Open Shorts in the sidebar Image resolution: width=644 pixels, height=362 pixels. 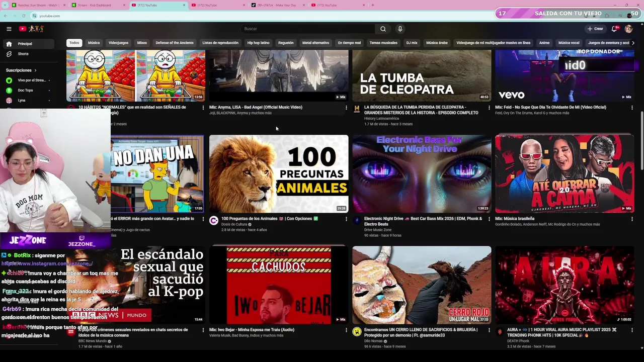point(28,54)
